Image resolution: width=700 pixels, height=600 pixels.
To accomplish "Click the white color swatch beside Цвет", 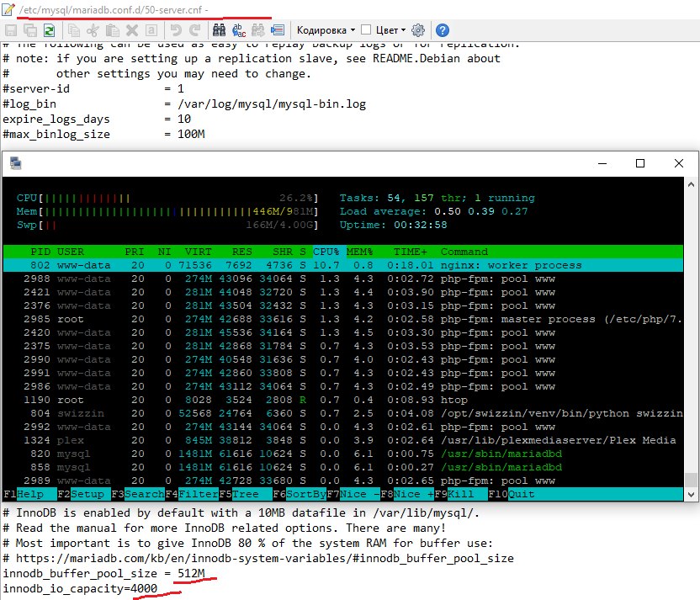I will [x=366, y=30].
